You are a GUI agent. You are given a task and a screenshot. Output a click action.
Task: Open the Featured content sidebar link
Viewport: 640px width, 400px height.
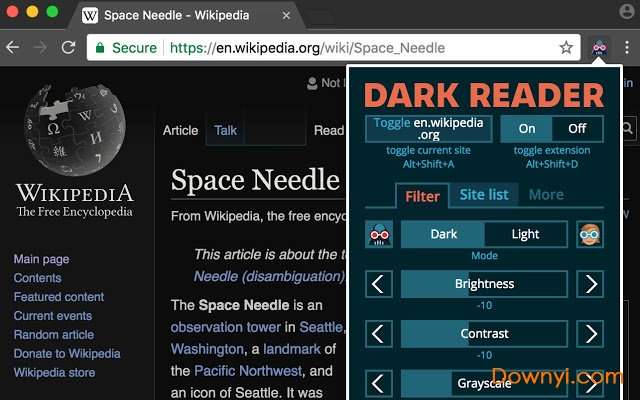tap(58, 297)
